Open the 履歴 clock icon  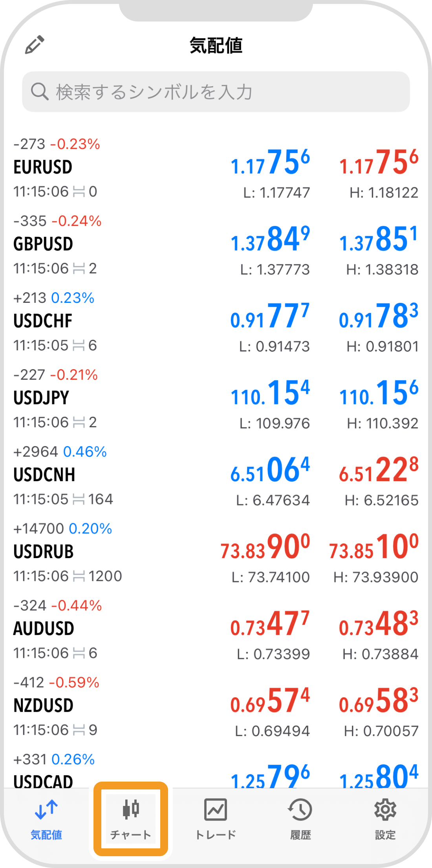(300, 809)
